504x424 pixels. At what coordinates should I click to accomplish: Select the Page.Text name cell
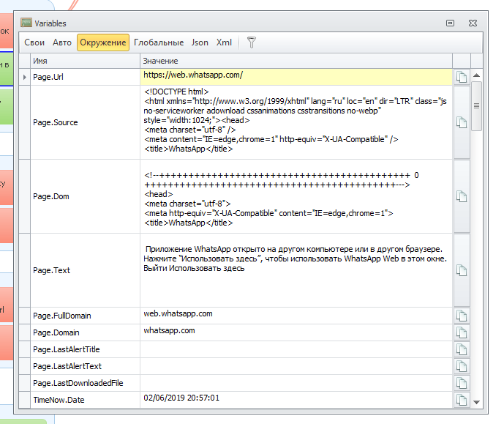[85, 270]
